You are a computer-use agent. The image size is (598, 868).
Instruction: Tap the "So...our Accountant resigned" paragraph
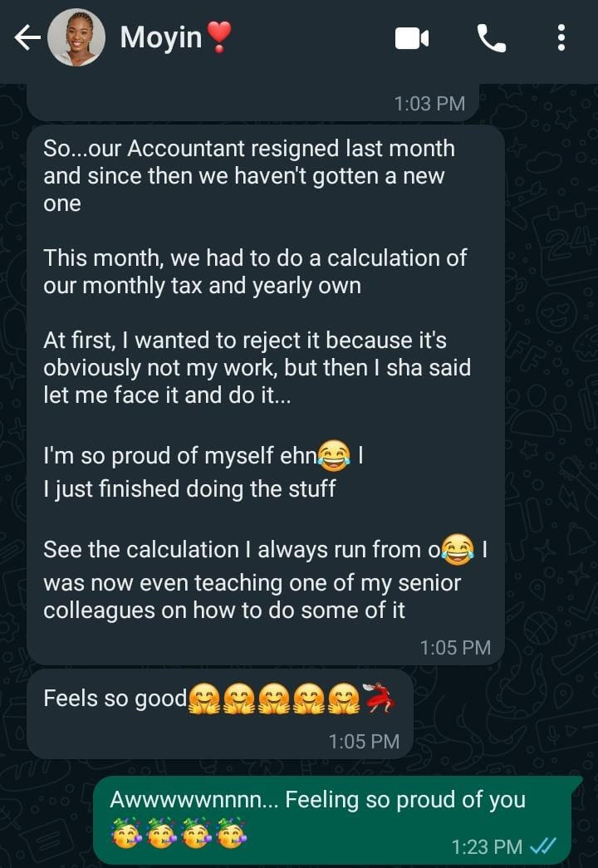pyautogui.click(x=249, y=176)
